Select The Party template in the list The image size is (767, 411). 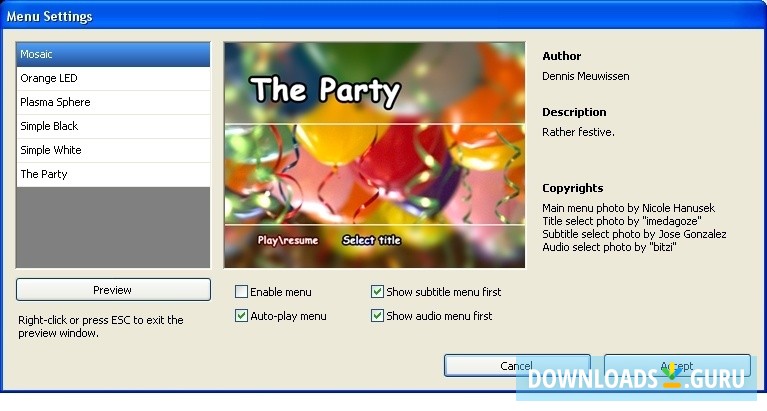click(113, 174)
